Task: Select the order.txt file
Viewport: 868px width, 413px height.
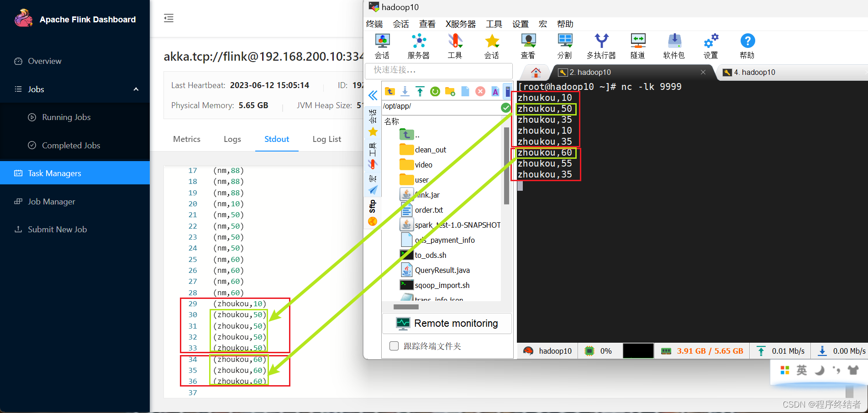Action: [421, 210]
